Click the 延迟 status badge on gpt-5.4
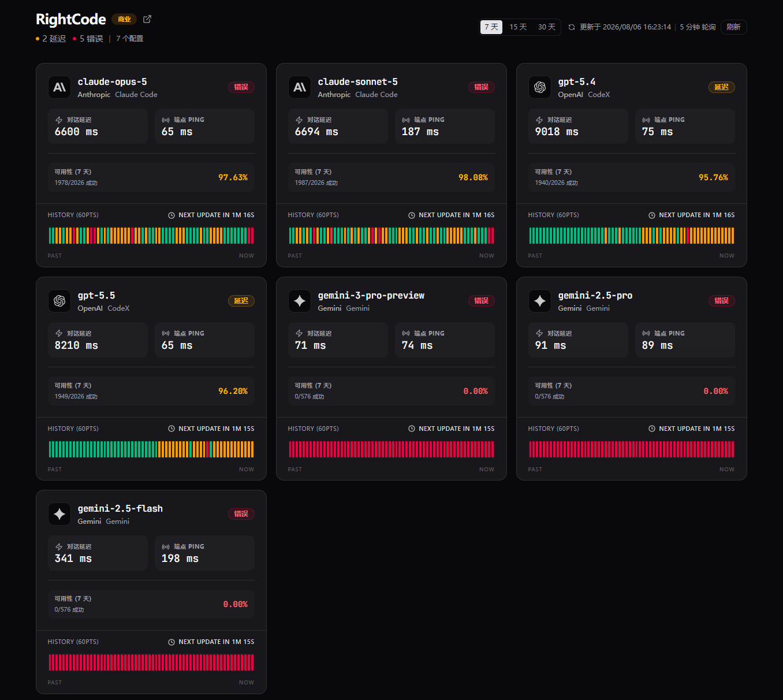This screenshot has width=783, height=700. tap(722, 87)
